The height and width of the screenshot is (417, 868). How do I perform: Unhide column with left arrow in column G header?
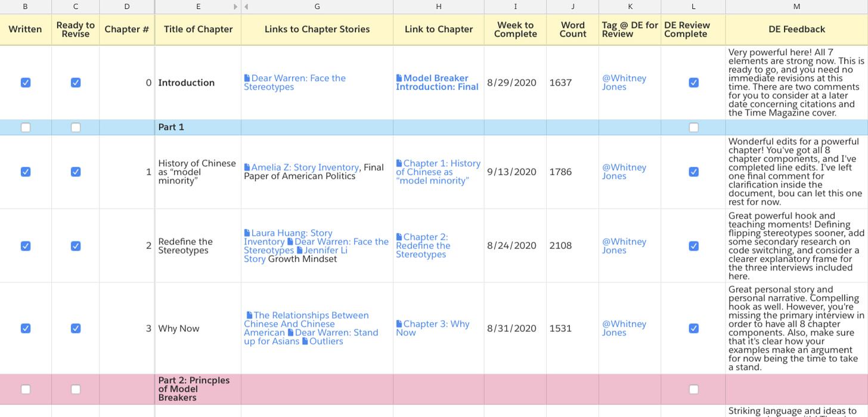(x=247, y=7)
